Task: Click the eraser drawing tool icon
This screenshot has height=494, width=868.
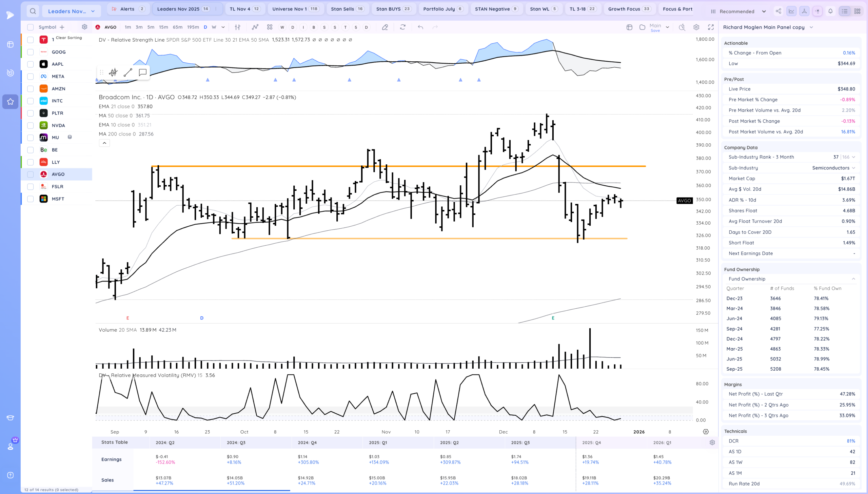Action: [x=384, y=27]
